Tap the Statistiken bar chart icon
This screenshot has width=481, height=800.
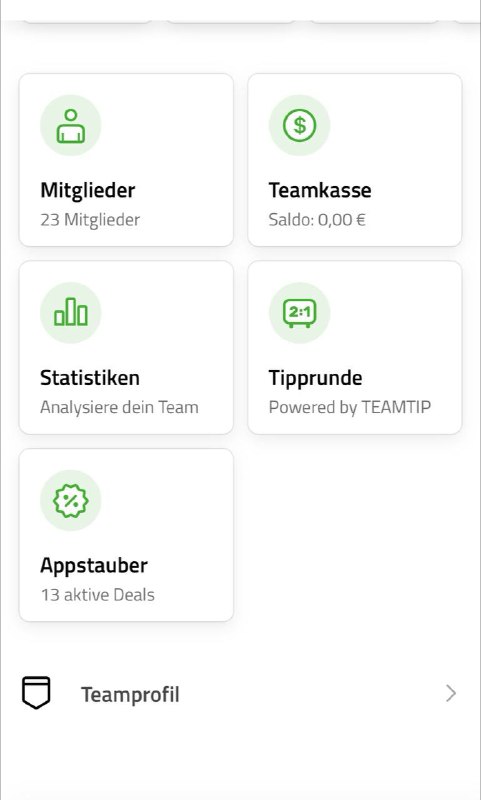click(x=70, y=313)
